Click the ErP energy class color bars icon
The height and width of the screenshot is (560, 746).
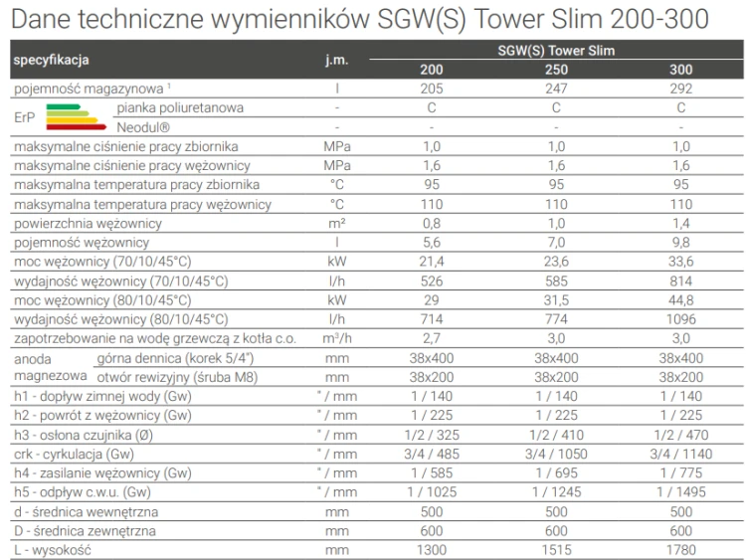pyautogui.click(x=77, y=117)
